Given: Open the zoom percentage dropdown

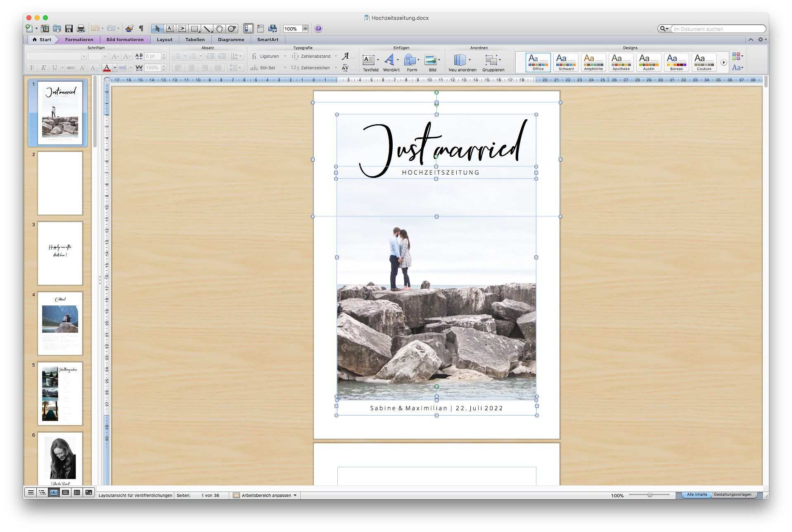Looking at the screenshot, I should click(x=305, y=28).
